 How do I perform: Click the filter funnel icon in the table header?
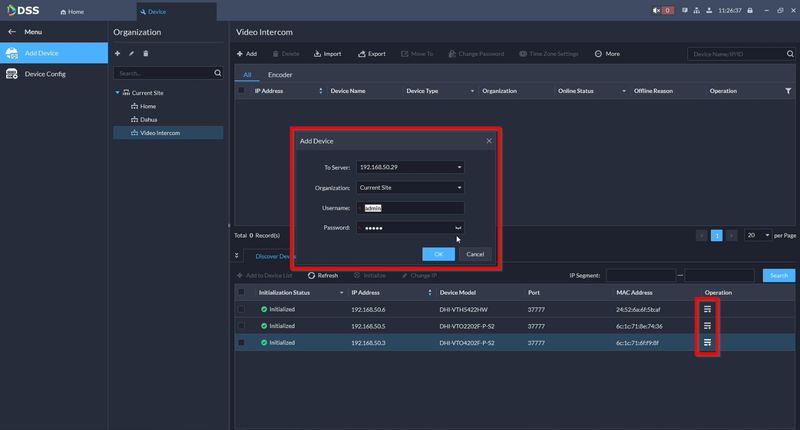click(x=788, y=91)
